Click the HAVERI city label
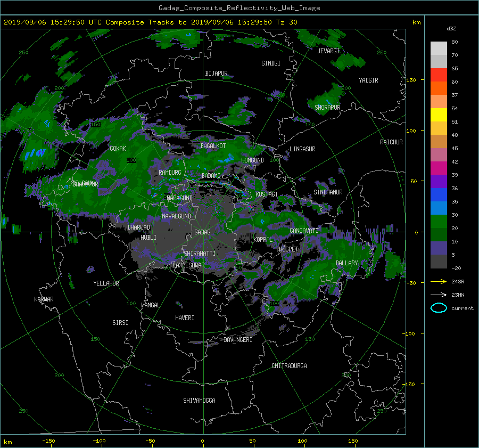The height and width of the screenshot is (448, 479). point(185,318)
